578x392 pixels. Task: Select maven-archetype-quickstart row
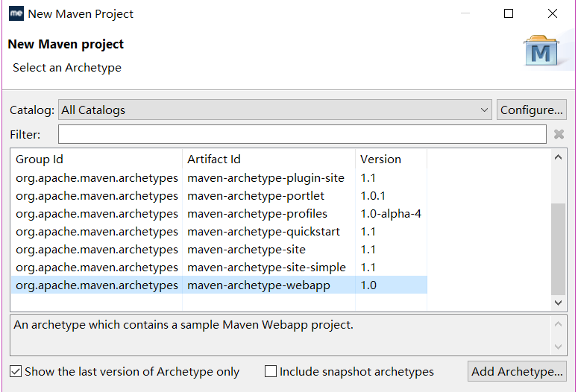pos(219,232)
